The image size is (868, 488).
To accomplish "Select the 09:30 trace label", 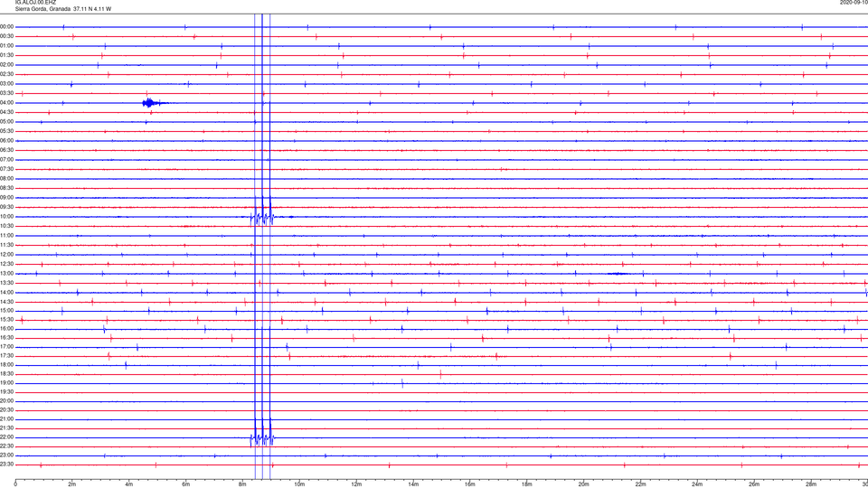I will point(7,207).
